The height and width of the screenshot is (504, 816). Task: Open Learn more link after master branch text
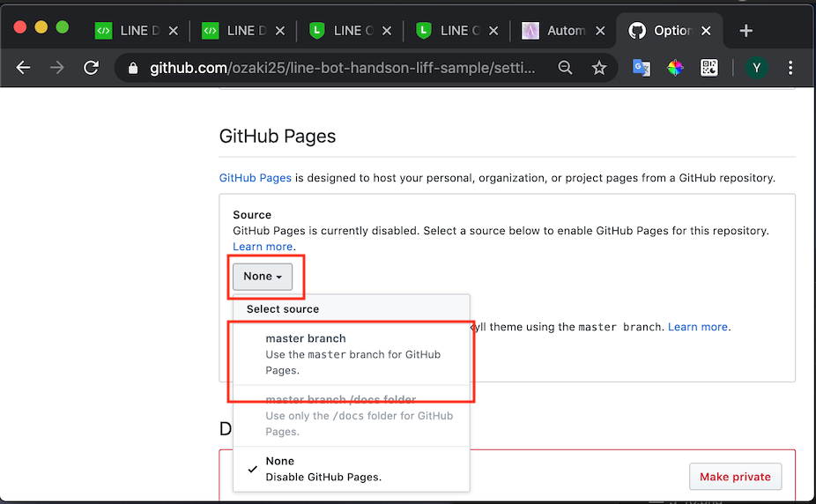click(697, 327)
